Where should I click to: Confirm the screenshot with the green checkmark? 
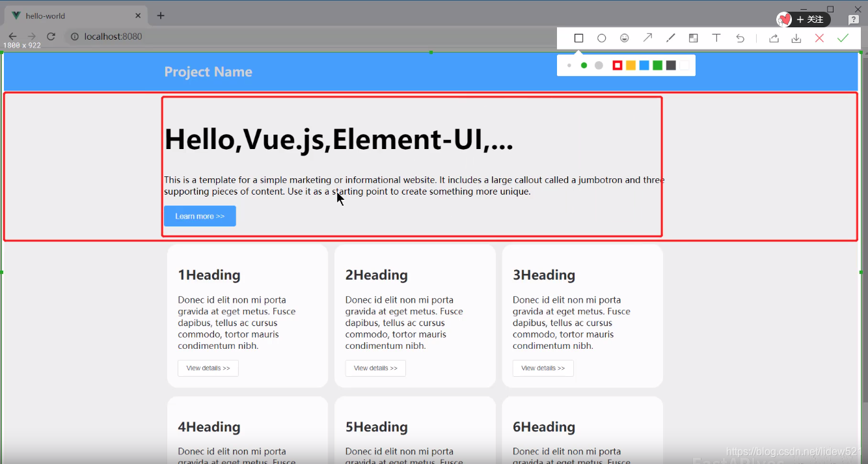click(843, 38)
